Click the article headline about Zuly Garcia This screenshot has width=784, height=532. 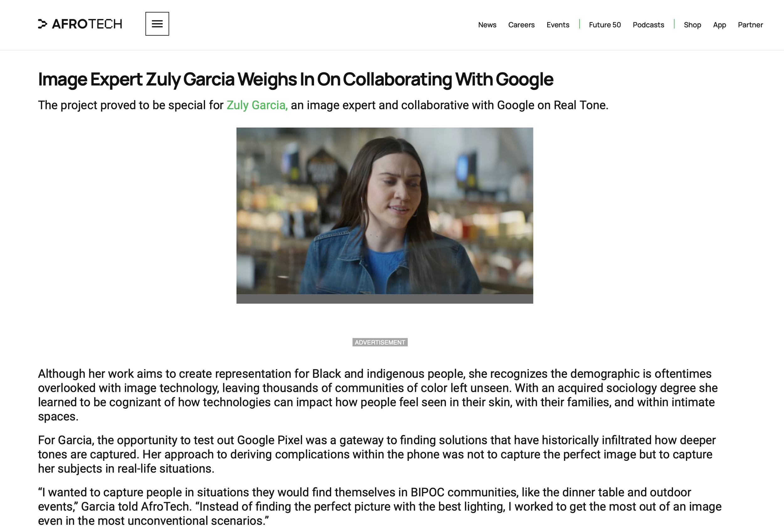[295, 80]
